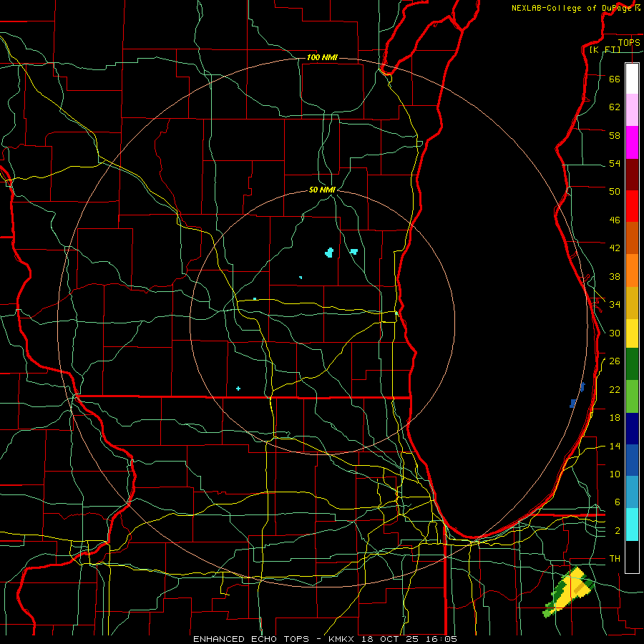
Task: Click the 42 legend value
Action: [615, 248]
